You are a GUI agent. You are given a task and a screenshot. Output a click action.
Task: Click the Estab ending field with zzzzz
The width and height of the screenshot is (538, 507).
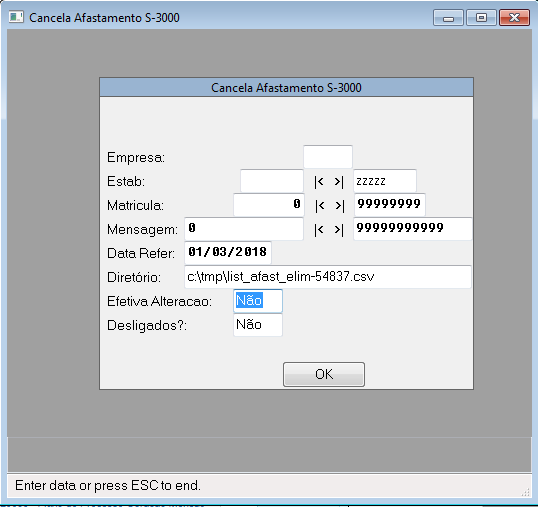click(385, 181)
